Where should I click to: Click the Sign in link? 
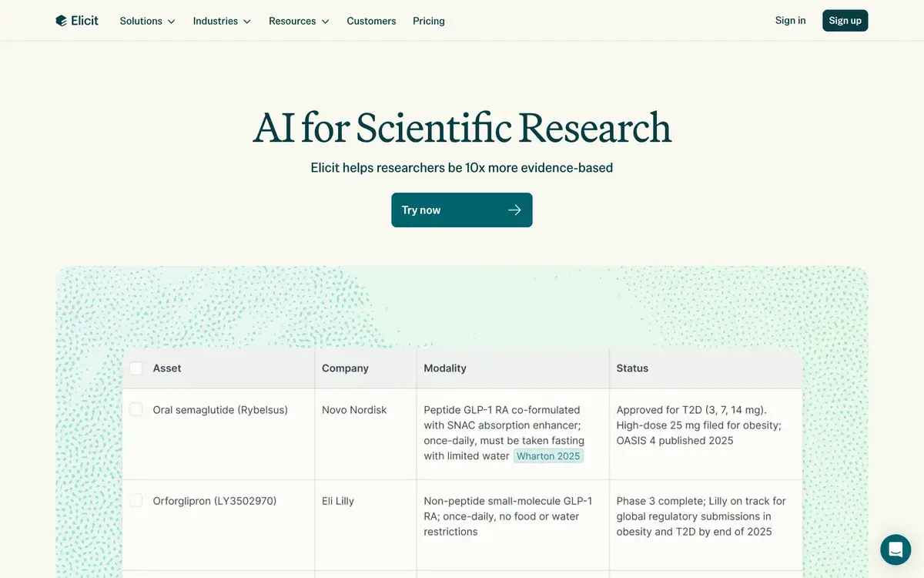coord(791,21)
